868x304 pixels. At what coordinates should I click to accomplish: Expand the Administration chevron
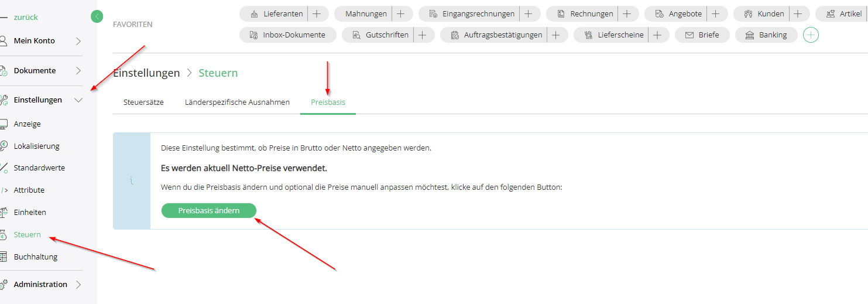click(x=78, y=285)
